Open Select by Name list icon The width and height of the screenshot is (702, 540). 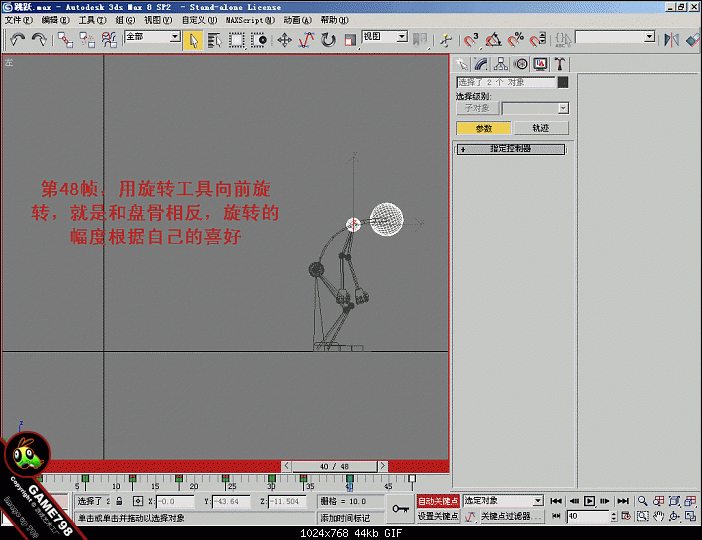[215, 40]
